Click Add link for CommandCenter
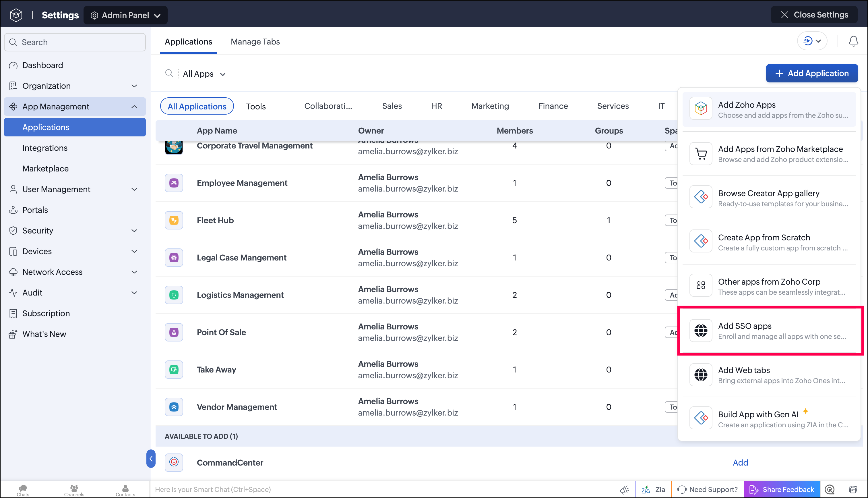This screenshot has height=498, width=868. [740, 462]
